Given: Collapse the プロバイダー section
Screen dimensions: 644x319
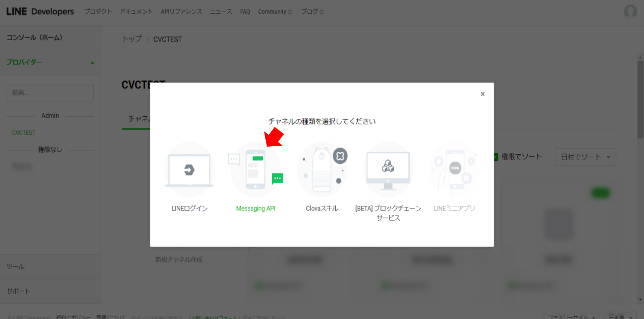Looking at the screenshot, I should click(x=50, y=62).
